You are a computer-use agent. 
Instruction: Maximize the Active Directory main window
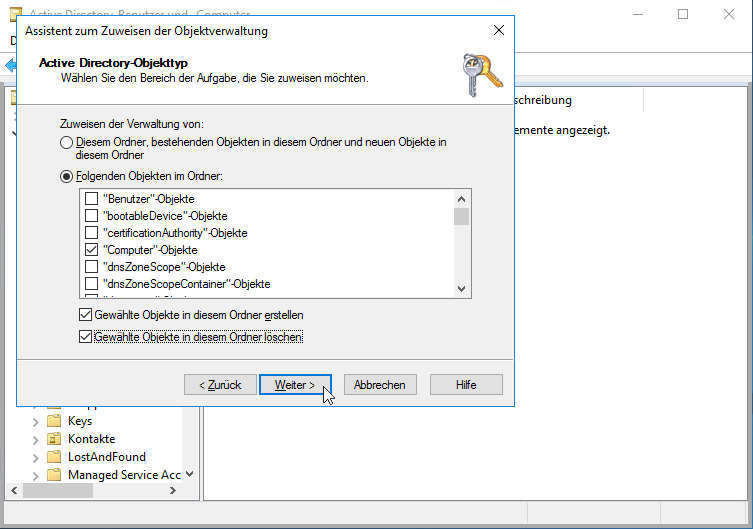(683, 14)
